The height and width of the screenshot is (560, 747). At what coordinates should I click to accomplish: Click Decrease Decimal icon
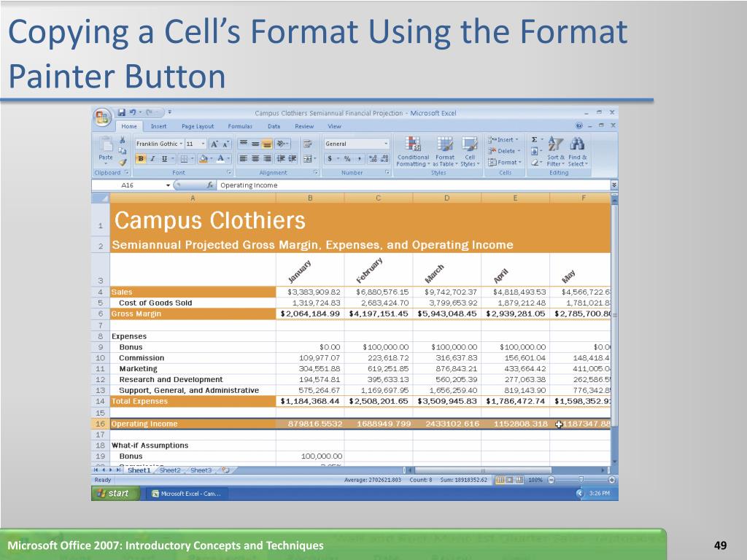click(385, 158)
